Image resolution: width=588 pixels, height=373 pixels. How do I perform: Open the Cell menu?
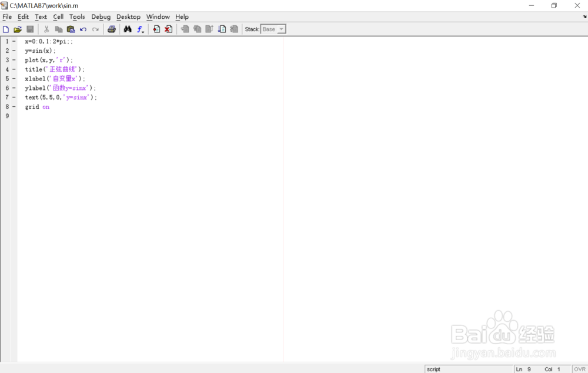pyautogui.click(x=58, y=17)
